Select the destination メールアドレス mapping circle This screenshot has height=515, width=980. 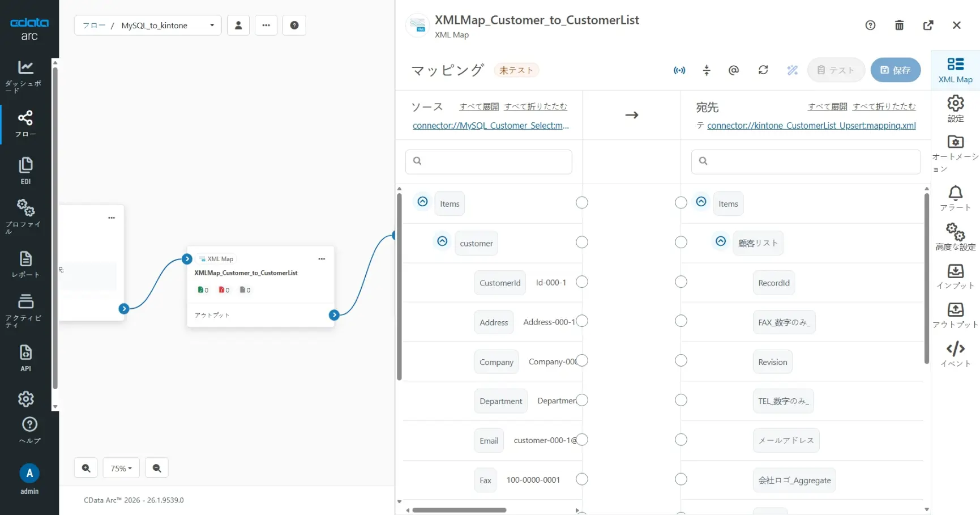[681, 440]
